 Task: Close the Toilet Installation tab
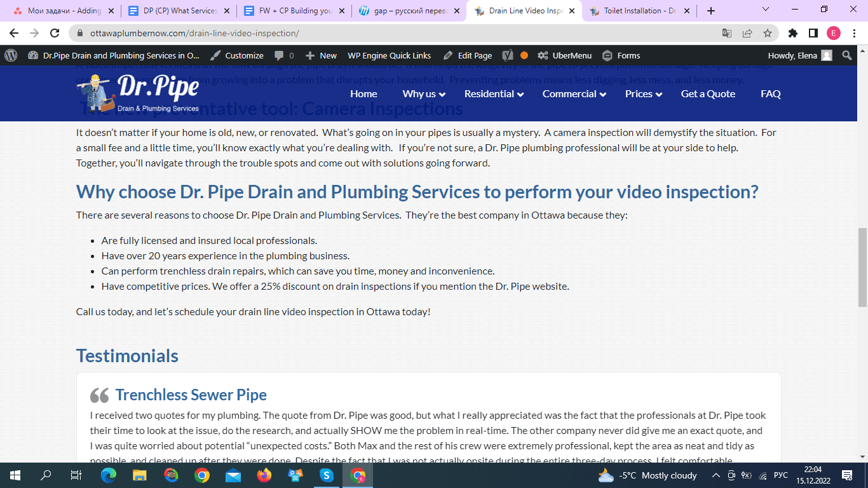tap(687, 11)
